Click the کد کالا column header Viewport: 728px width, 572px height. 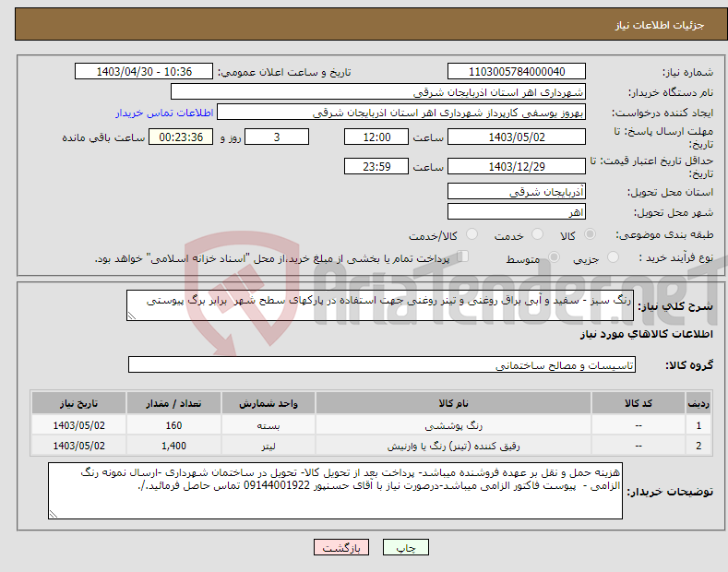coord(638,403)
